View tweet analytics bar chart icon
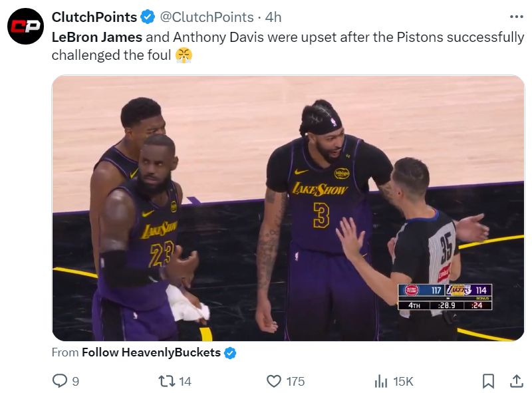The image size is (532, 393). coord(381,380)
